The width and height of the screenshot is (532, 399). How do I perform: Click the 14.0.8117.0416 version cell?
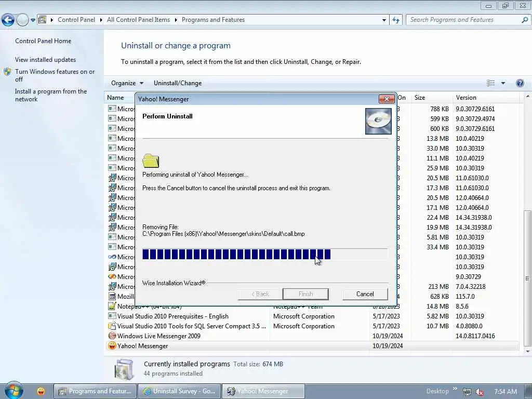475,336
